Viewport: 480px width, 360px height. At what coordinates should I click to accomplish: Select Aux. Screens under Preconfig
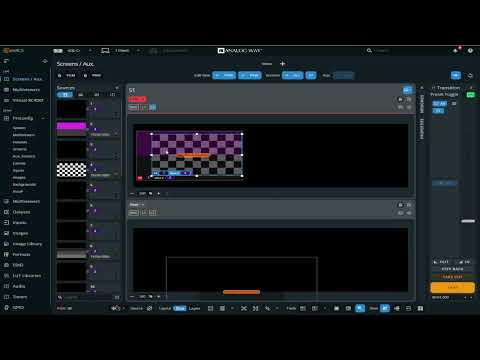pyautogui.click(x=24, y=156)
